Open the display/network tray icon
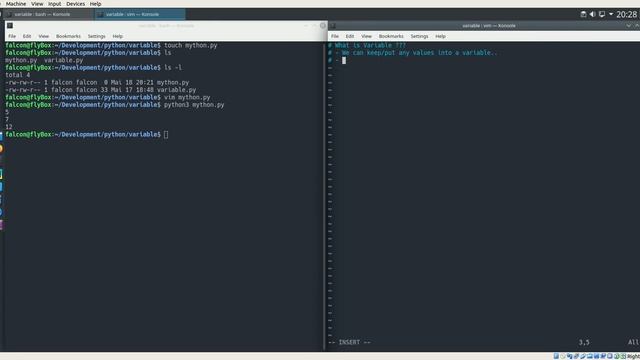640x360 pixels. [x=602, y=14]
